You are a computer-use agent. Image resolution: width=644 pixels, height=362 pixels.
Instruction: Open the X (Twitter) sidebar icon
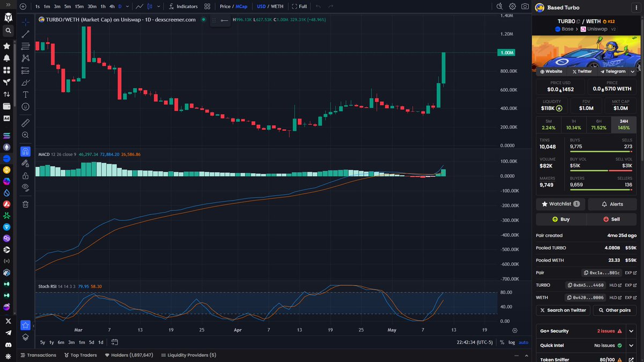pyautogui.click(x=7, y=321)
